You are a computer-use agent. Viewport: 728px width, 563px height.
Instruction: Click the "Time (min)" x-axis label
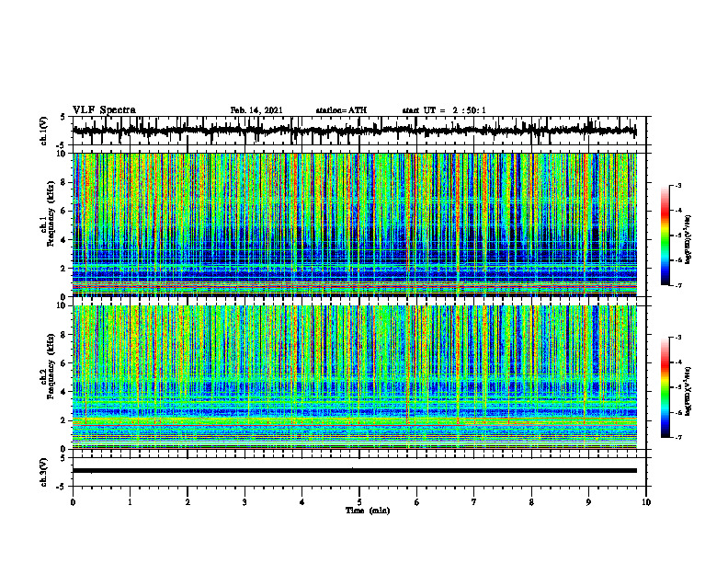pos(368,511)
